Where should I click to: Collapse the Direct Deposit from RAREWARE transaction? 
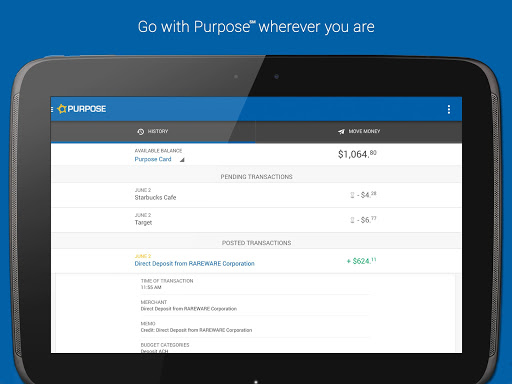tap(256, 261)
